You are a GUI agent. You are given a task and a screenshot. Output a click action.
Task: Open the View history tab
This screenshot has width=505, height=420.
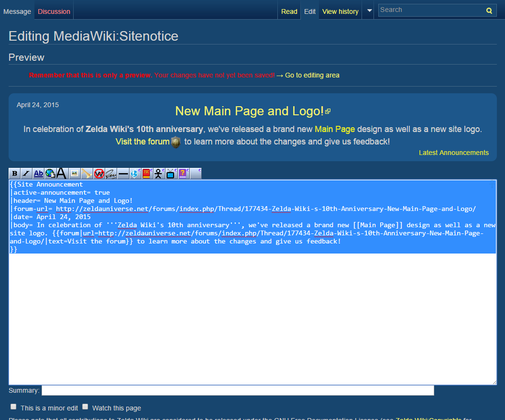pos(340,11)
